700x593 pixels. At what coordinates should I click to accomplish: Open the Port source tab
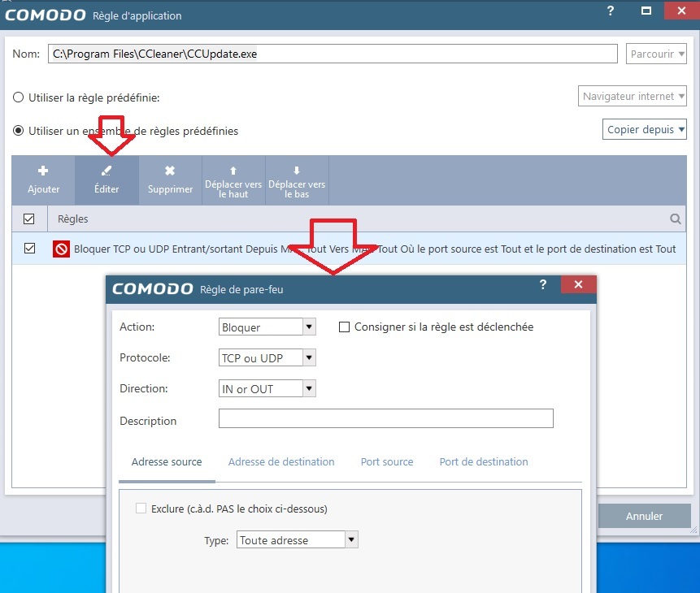(387, 462)
